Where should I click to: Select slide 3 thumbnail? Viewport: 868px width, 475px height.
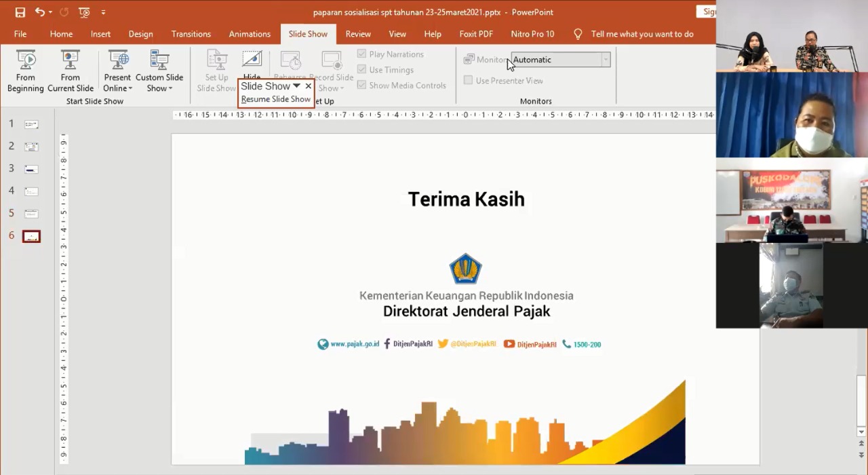click(31, 169)
